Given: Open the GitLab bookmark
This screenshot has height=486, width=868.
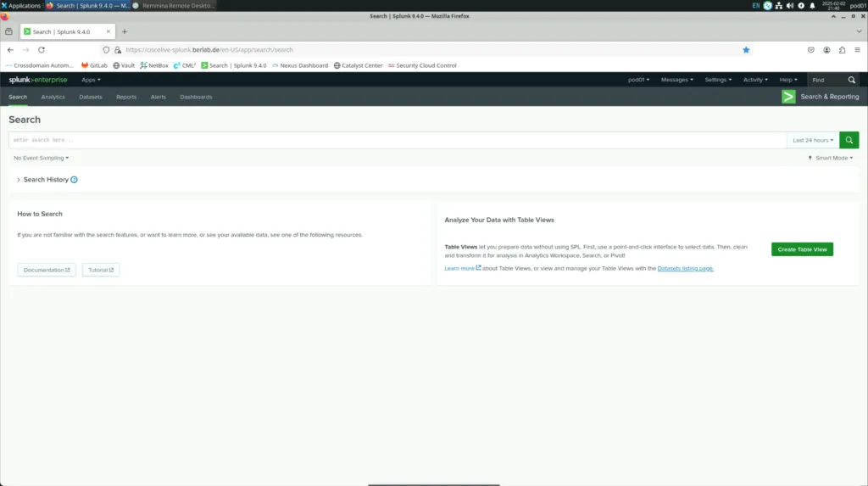Looking at the screenshot, I should [x=94, y=65].
